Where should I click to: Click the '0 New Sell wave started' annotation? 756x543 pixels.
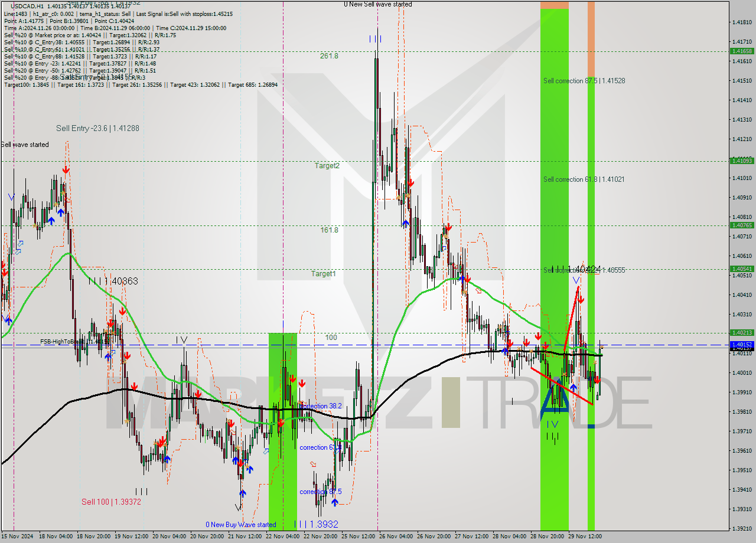pyautogui.click(x=378, y=4)
